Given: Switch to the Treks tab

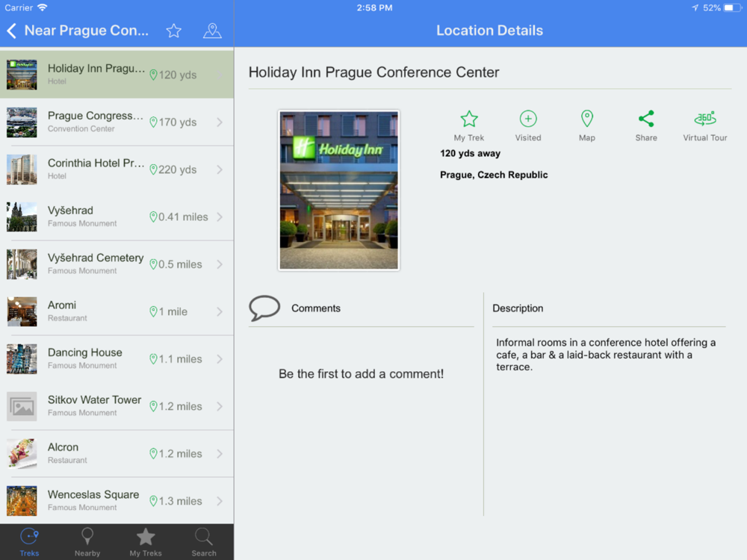Looking at the screenshot, I should click(29, 542).
